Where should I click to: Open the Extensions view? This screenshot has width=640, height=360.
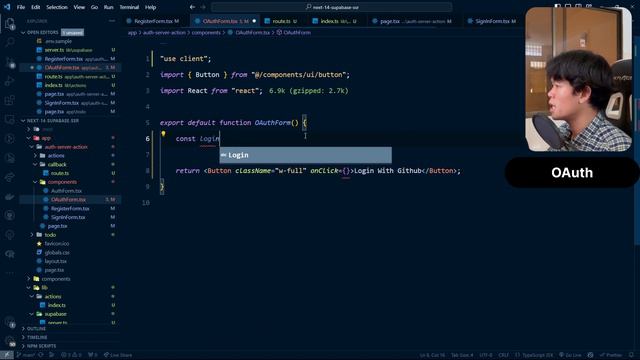click(9, 100)
